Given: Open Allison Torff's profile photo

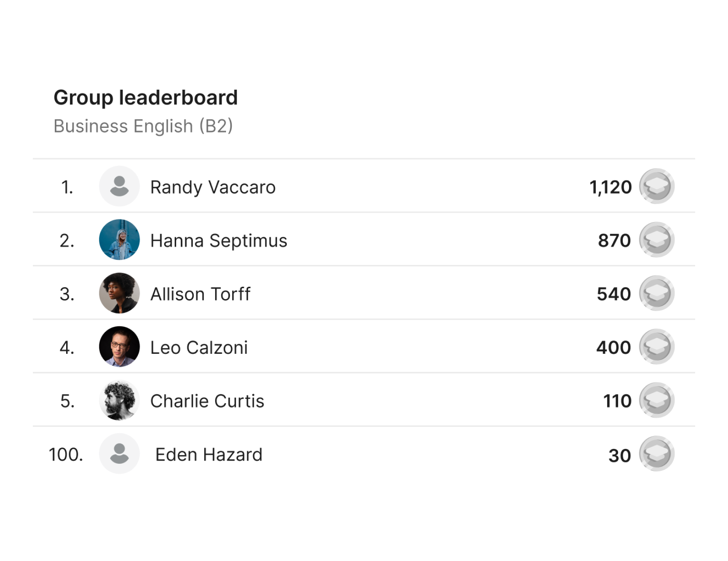Looking at the screenshot, I should pos(119,293).
